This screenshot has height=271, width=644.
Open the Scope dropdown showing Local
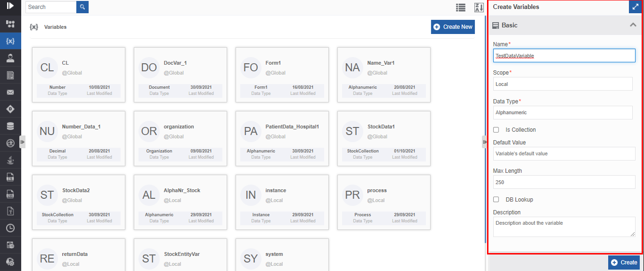(563, 84)
